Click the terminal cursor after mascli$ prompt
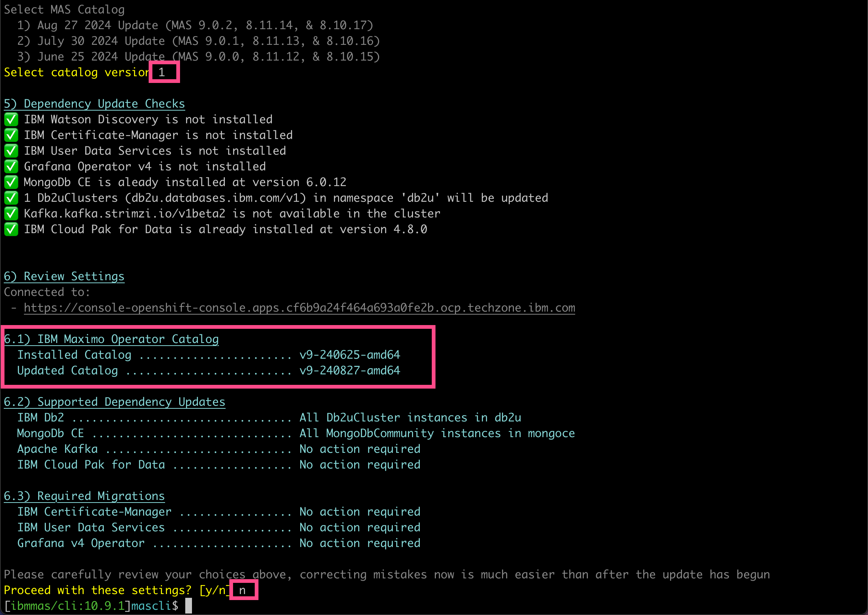868x615 pixels. pos(189,606)
